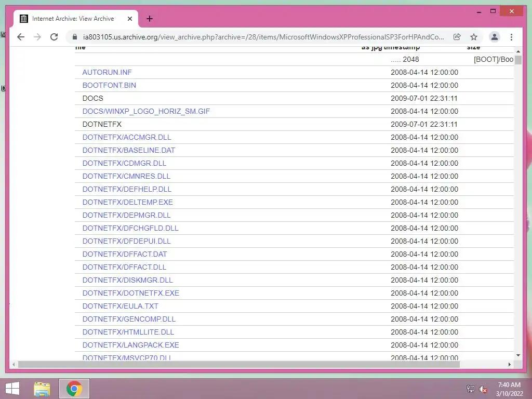The height and width of the screenshot is (399, 532).
Task: Open DOTNETFX/EULA.TXT link
Action: click(121, 306)
